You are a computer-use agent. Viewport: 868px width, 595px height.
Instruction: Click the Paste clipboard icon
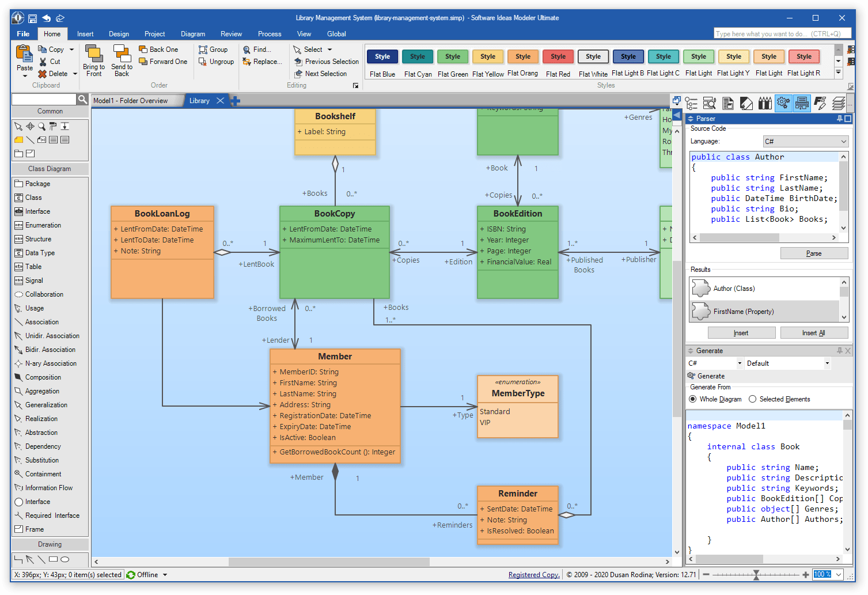pos(24,54)
